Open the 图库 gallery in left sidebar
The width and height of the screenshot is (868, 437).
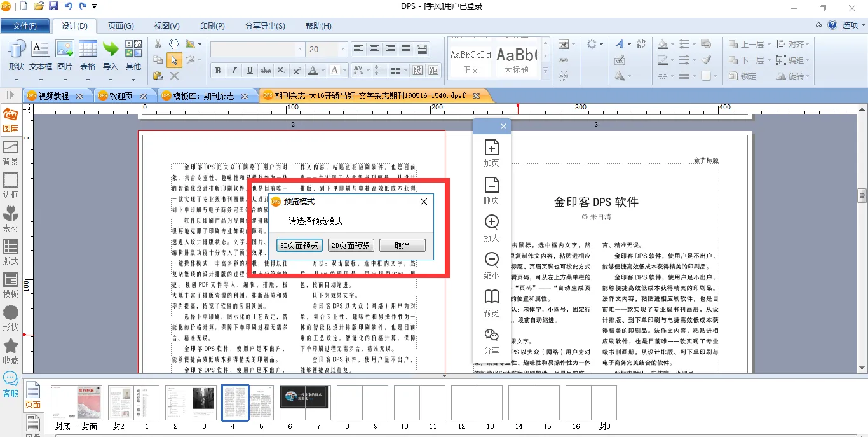pyautogui.click(x=11, y=120)
